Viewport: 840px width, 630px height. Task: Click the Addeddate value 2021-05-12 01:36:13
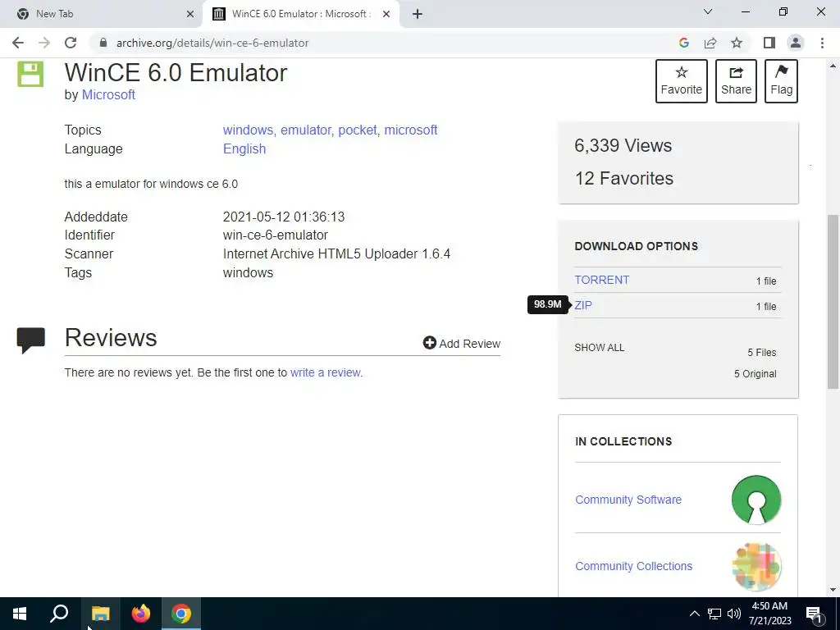coord(283,217)
